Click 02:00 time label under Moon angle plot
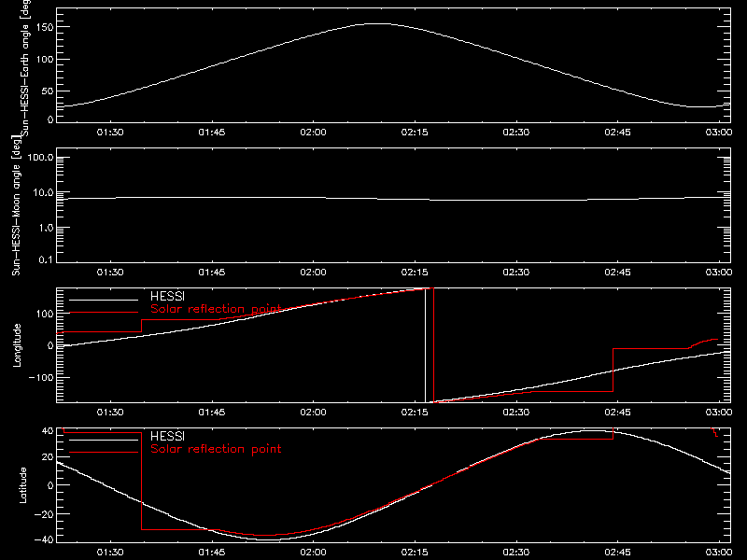This screenshot has height=560, width=747. tap(313, 273)
